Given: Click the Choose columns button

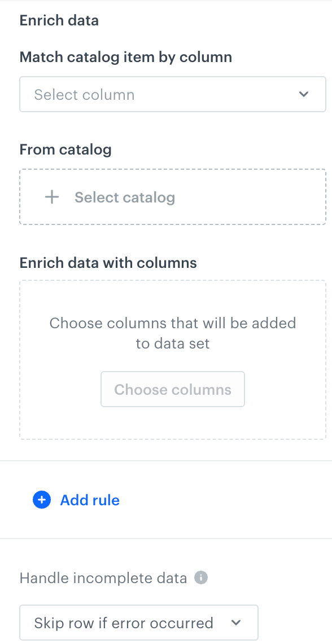Looking at the screenshot, I should pos(172,389).
